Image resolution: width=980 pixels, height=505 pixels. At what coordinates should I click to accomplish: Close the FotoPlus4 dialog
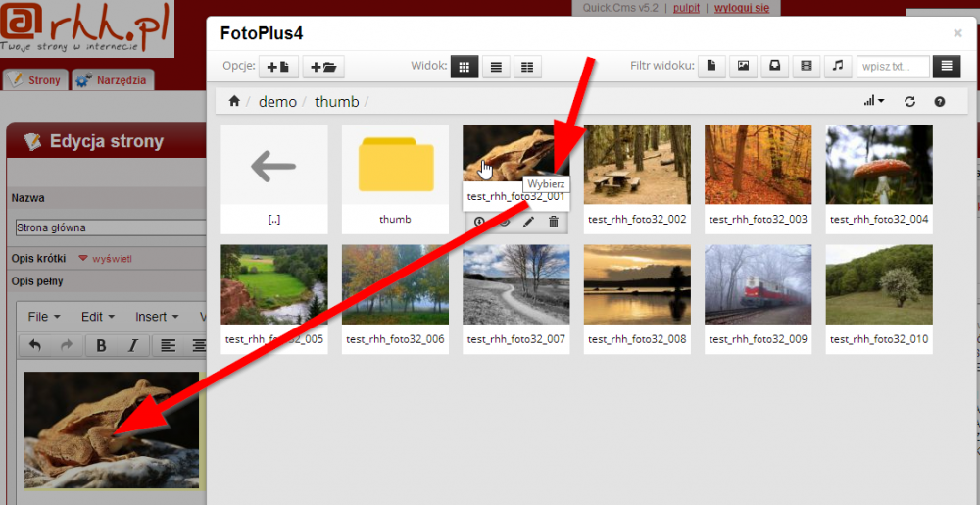coord(957,33)
